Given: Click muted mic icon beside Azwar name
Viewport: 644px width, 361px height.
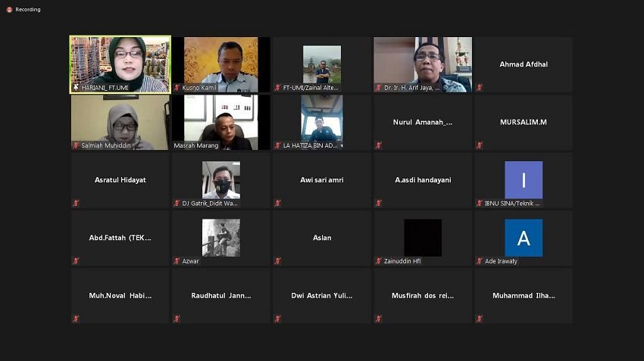Looking at the screenshot, I should (x=177, y=261).
